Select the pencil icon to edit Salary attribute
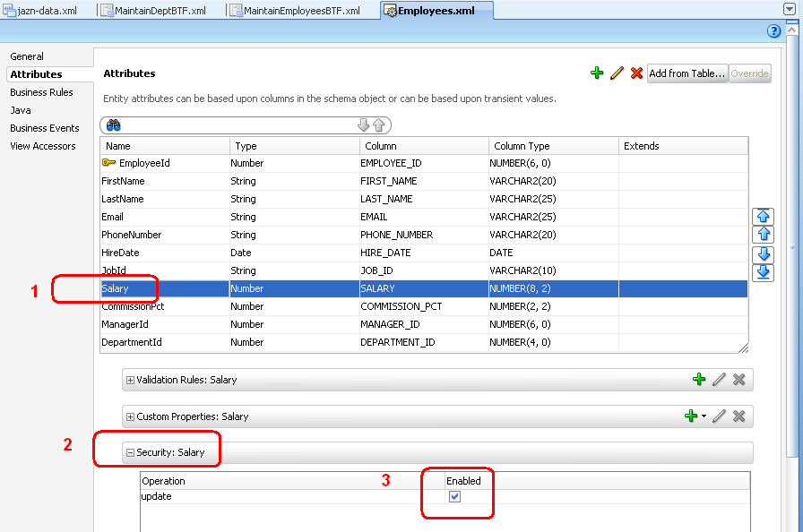This screenshot has height=532, width=803. 617,73
